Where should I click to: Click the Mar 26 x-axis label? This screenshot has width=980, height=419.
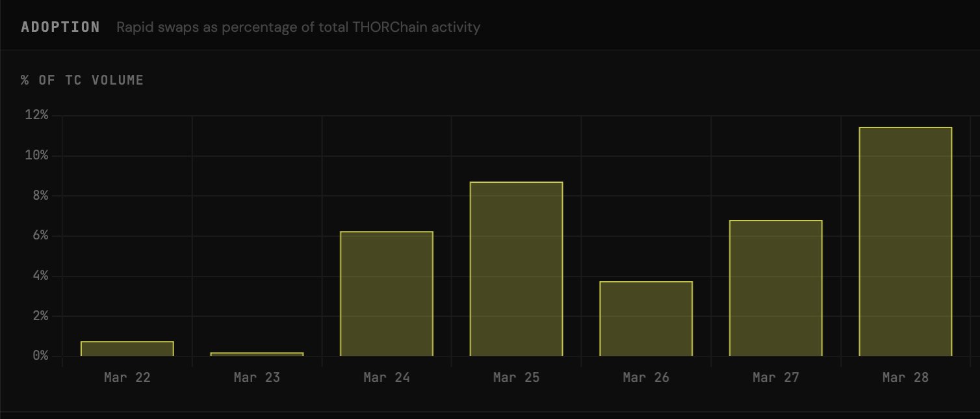646,377
